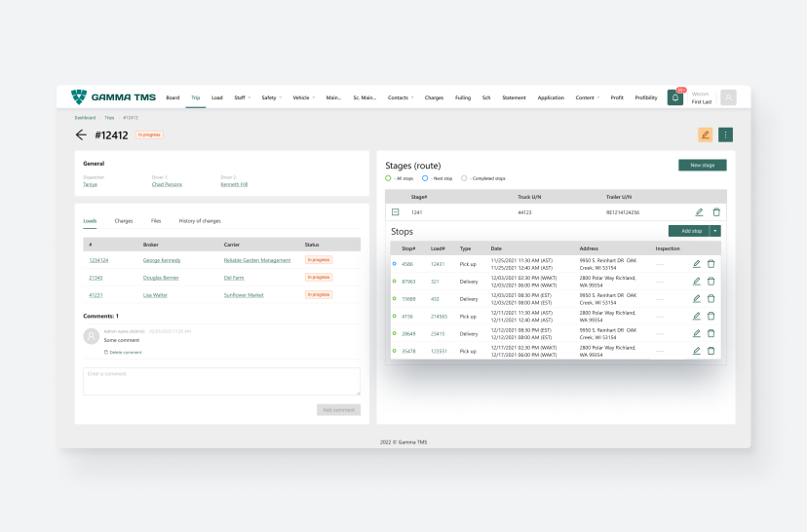Select the All stops radio option
Screen dimensions: 807x532
pos(388,178)
